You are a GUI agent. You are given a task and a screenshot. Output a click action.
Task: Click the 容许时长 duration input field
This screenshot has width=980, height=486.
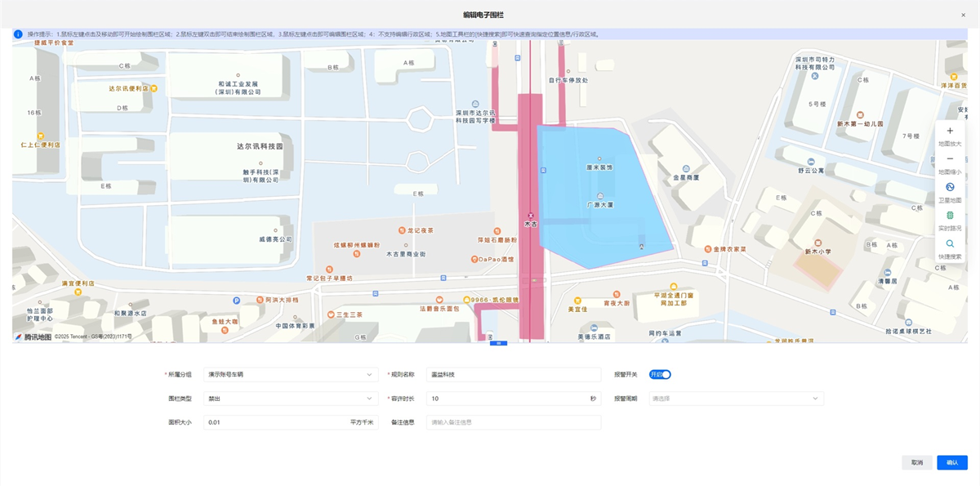click(514, 399)
